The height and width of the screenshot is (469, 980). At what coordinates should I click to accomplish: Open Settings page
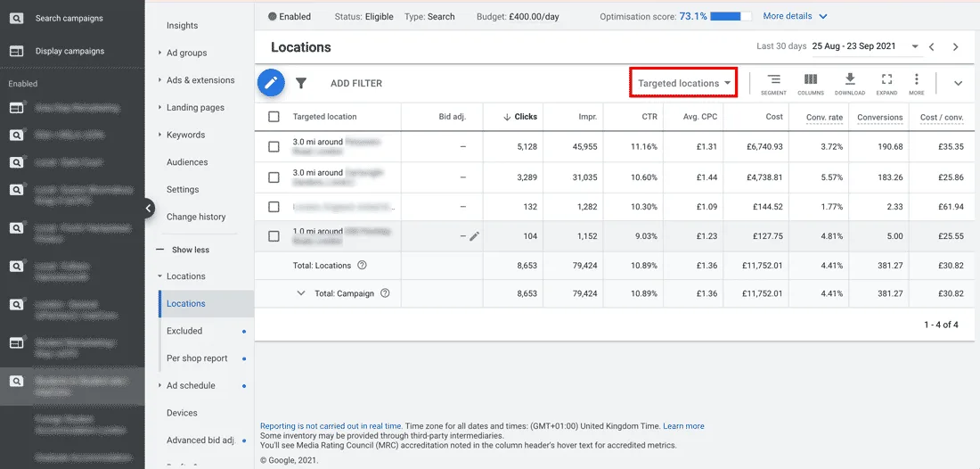183,190
